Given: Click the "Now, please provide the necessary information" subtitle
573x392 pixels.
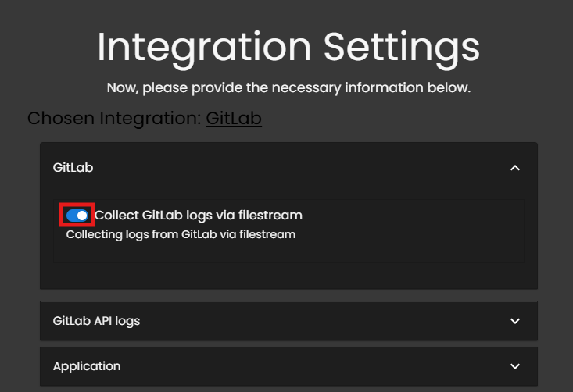Looking at the screenshot, I should tap(288, 87).
